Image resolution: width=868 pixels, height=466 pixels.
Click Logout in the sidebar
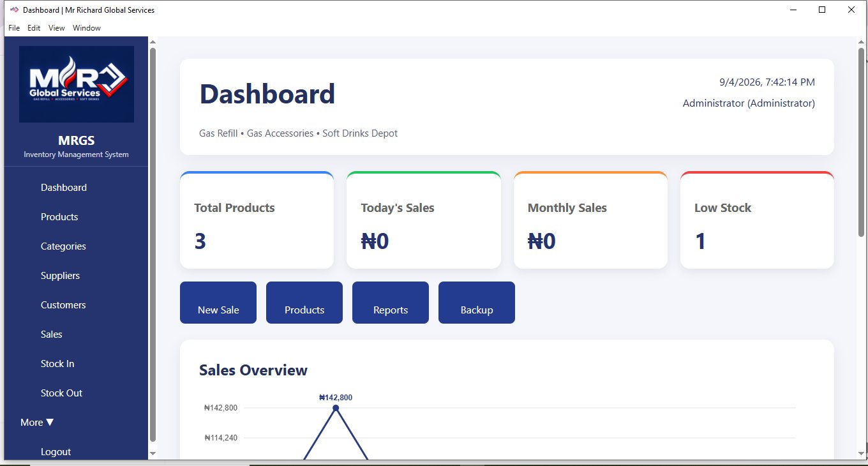(x=56, y=452)
